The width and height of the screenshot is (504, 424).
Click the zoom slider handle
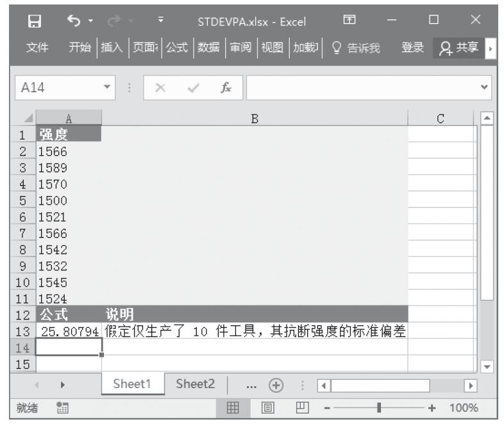click(380, 408)
